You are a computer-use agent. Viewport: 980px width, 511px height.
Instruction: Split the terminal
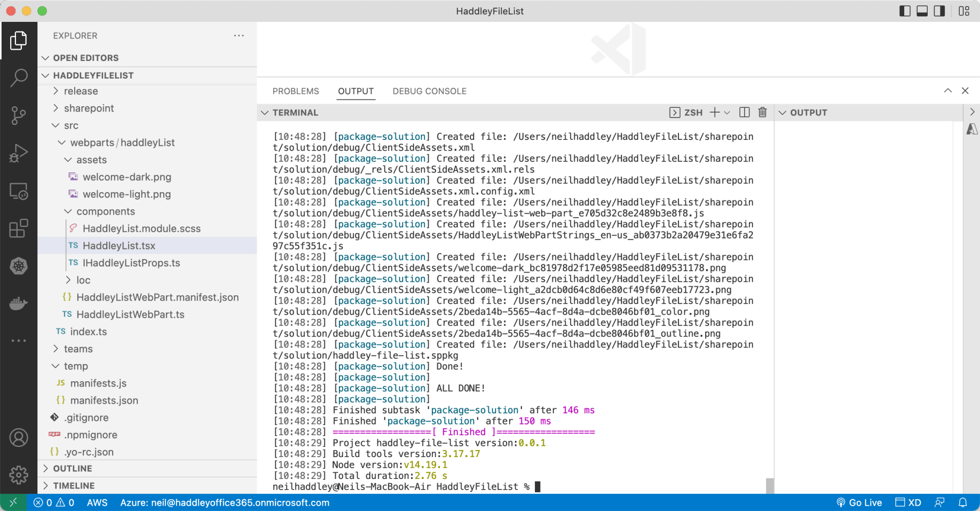tap(745, 112)
